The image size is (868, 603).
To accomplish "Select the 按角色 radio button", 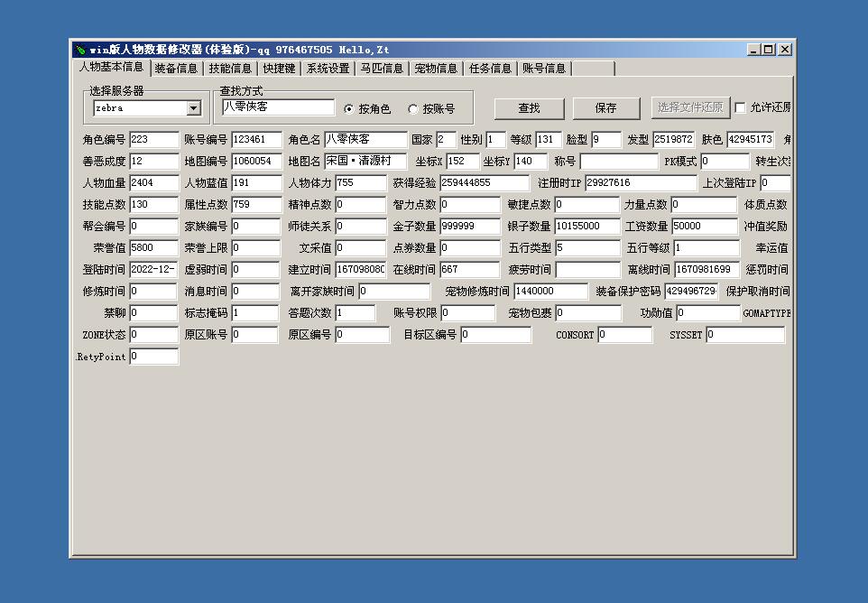I will point(350,109).
